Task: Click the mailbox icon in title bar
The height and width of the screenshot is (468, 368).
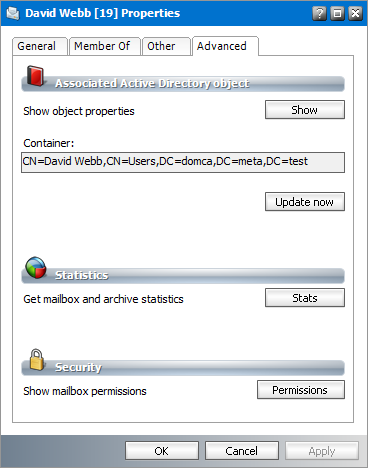Action: [x=13, y=13]
